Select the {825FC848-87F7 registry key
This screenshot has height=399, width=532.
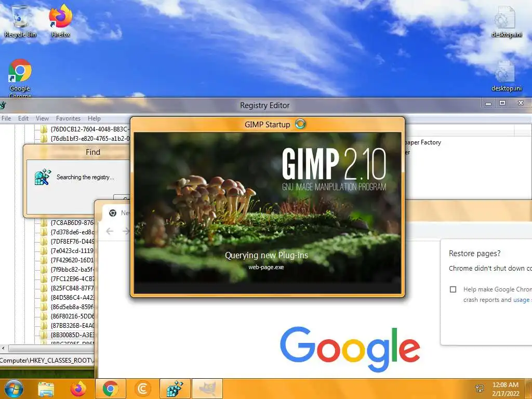[x=72, y=288]
